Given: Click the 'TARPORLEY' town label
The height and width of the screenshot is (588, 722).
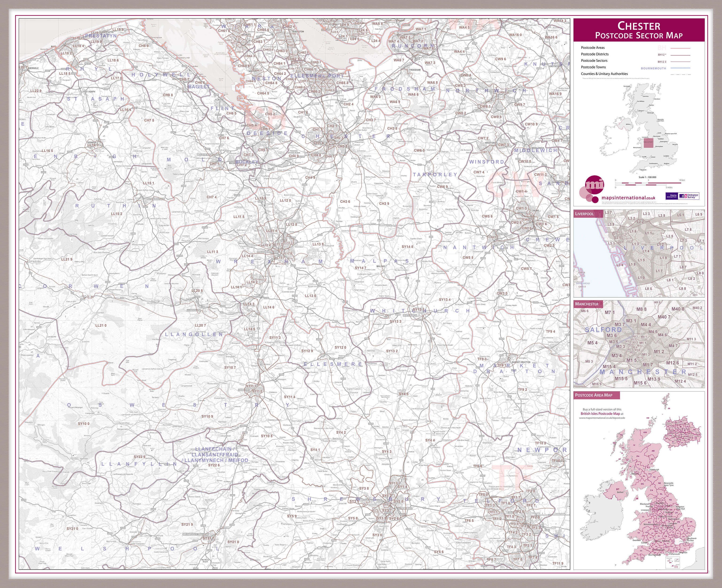Looking at the screenshot, I should (x=435, y=174).
